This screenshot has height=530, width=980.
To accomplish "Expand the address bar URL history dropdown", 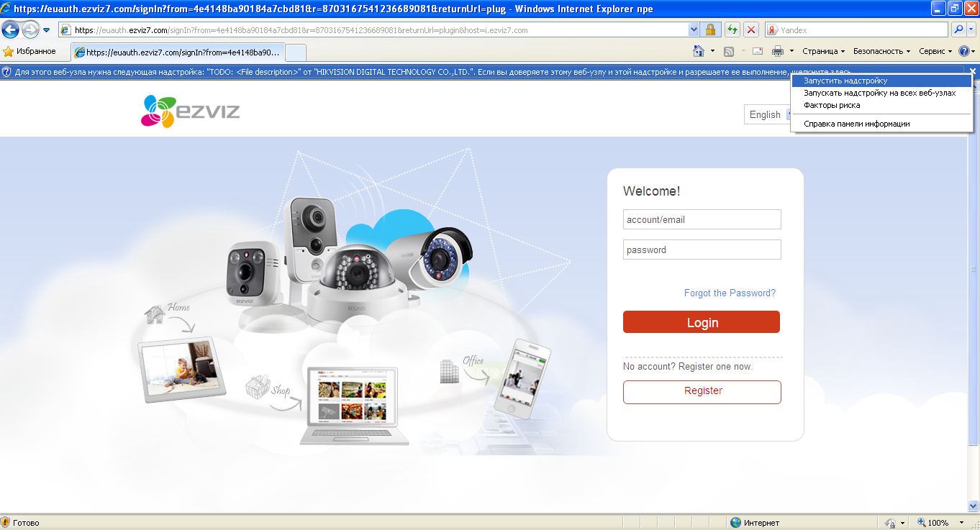I will click(694, 30).
